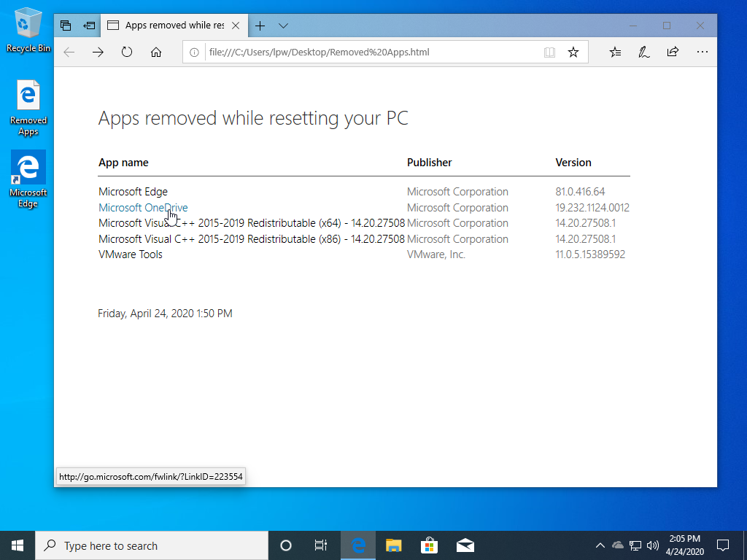Open Task View on the taskbar

click(x=321, y=545)
